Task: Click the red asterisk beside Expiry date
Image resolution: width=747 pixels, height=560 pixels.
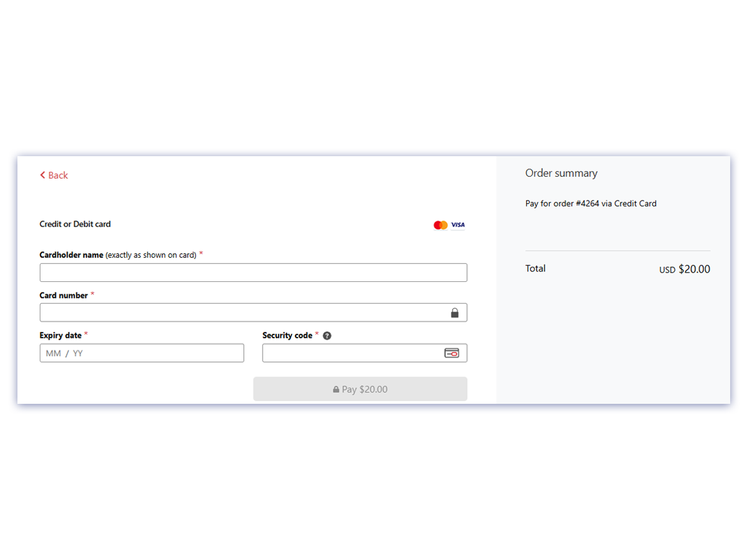Action: (x=87, y=333)
